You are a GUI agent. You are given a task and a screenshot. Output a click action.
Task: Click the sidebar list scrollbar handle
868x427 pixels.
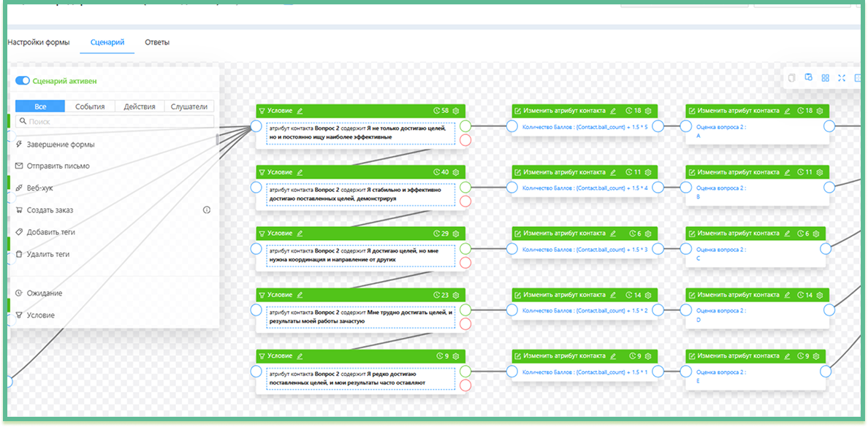(x=217, y=139)
